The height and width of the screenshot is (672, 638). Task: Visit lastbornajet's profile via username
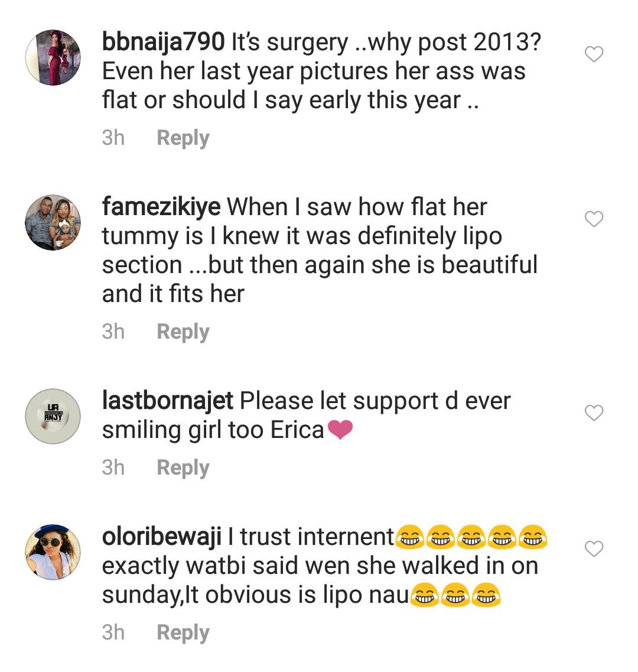click(x=168, y=401)
